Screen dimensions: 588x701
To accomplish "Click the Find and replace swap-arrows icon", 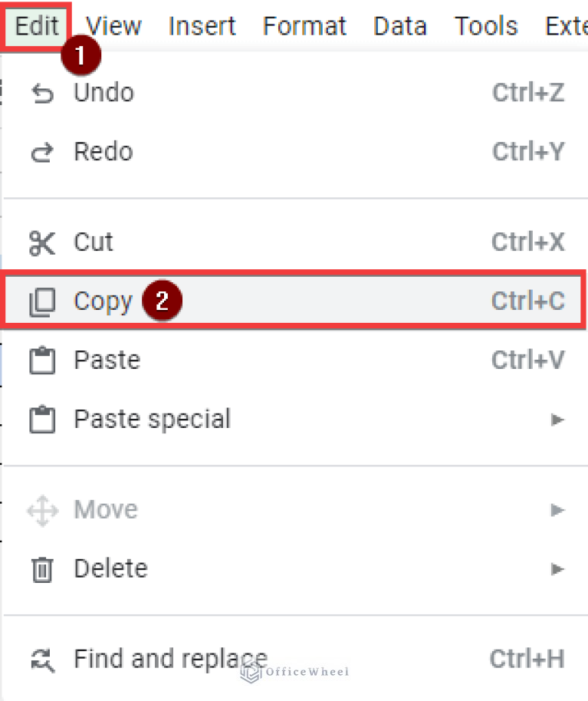I will pos(42,658).
